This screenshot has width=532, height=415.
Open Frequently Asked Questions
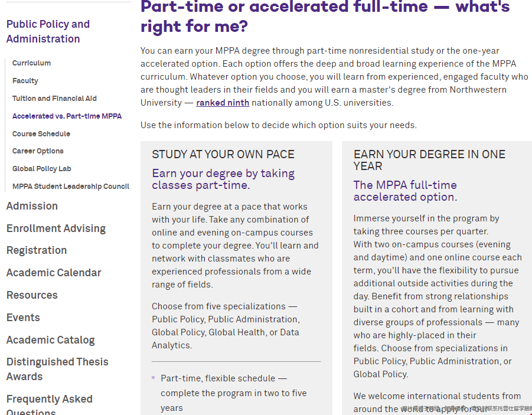49,405
